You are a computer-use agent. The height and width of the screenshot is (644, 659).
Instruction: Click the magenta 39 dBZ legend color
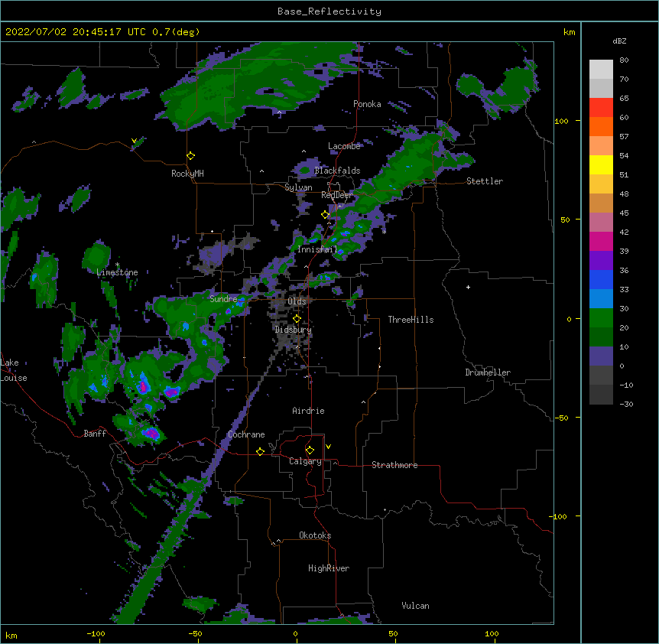601,241
